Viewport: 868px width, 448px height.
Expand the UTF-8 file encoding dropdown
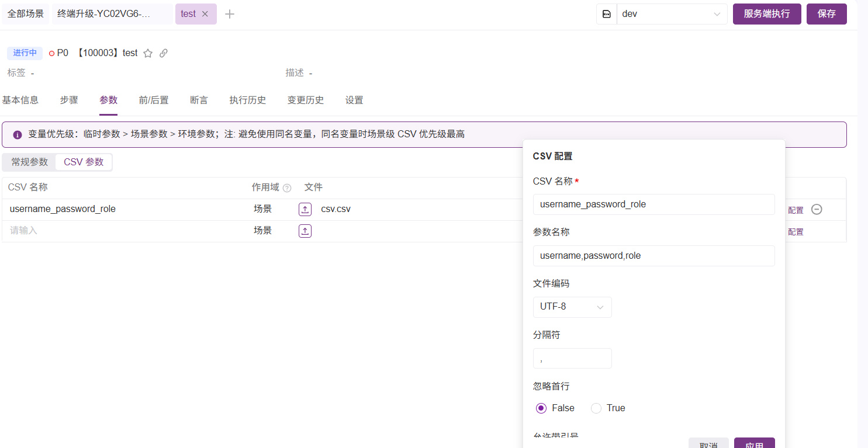tap(572, 307)
